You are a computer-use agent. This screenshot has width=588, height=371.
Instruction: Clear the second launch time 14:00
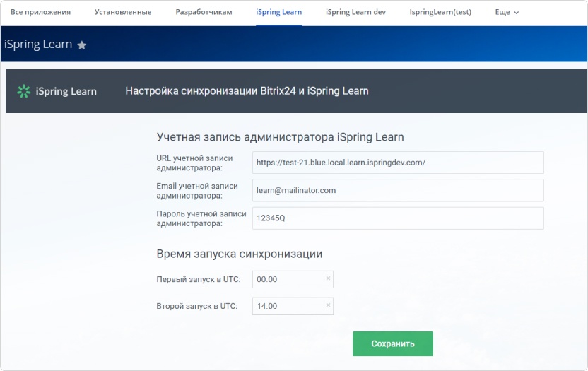pos(328,305)
